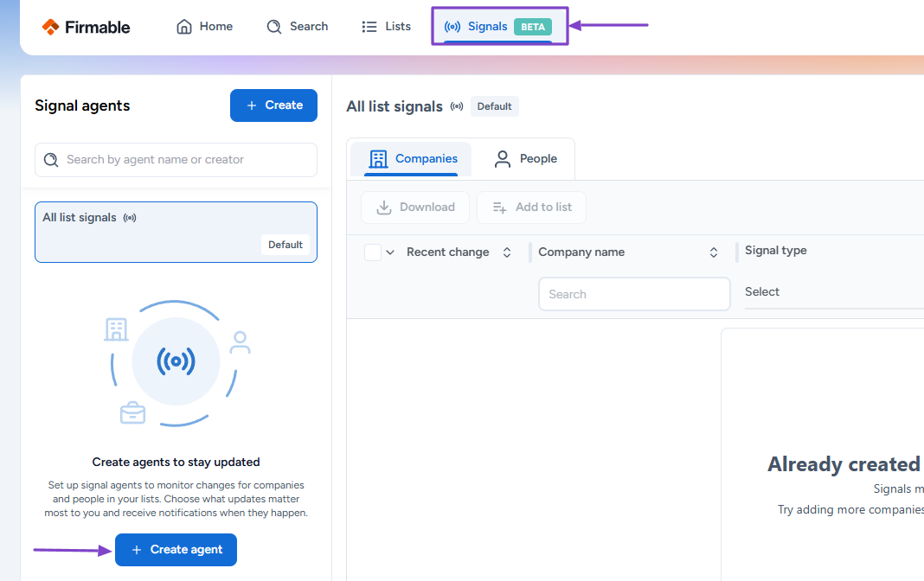Open the Home page
Image resolution: width=924 pixels, height=581 pixels.
204,27
